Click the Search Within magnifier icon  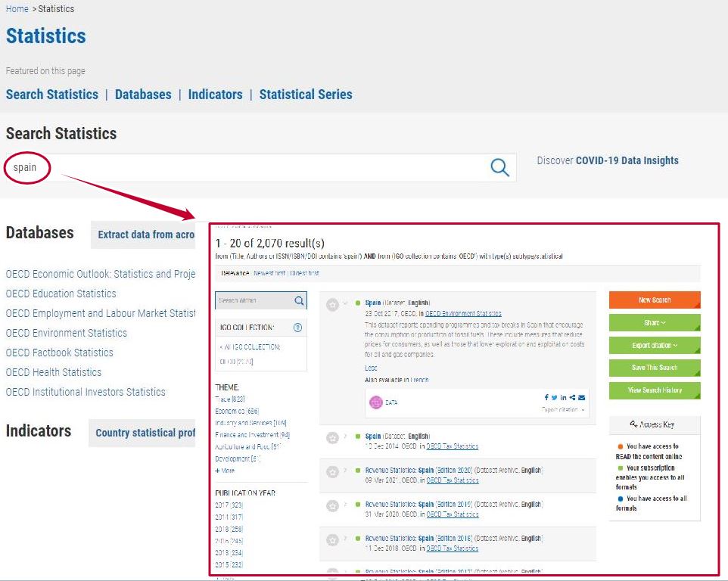[x=300, y=300]
